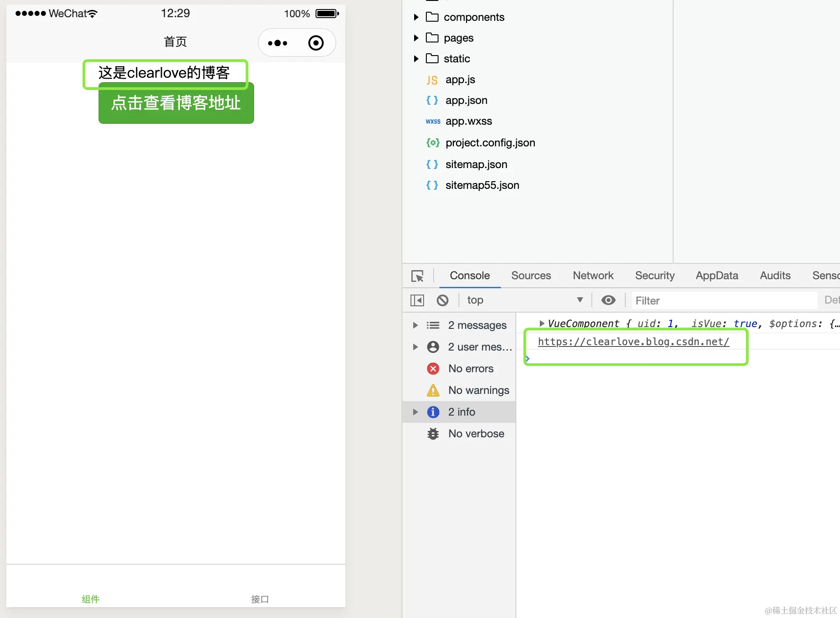Click the JS icon next to app.js
This screenshot has height=618, width=840.
pos(432,80)
